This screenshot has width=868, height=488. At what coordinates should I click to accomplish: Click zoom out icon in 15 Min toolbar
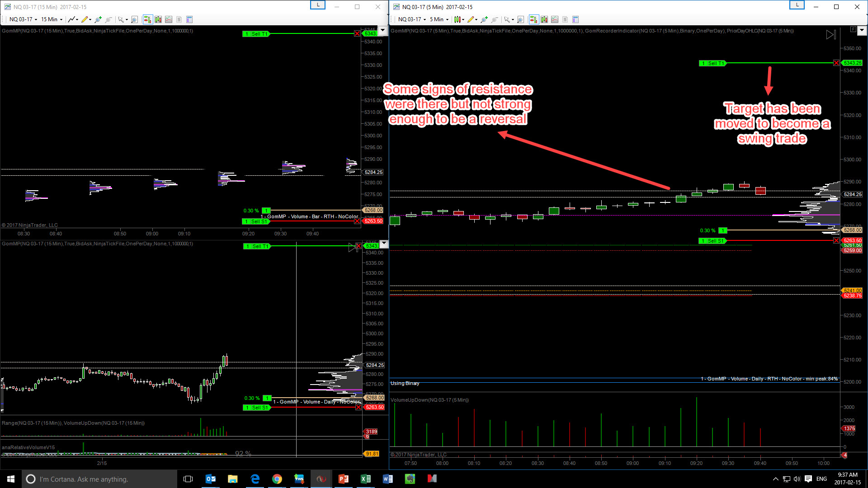point(108,19)
